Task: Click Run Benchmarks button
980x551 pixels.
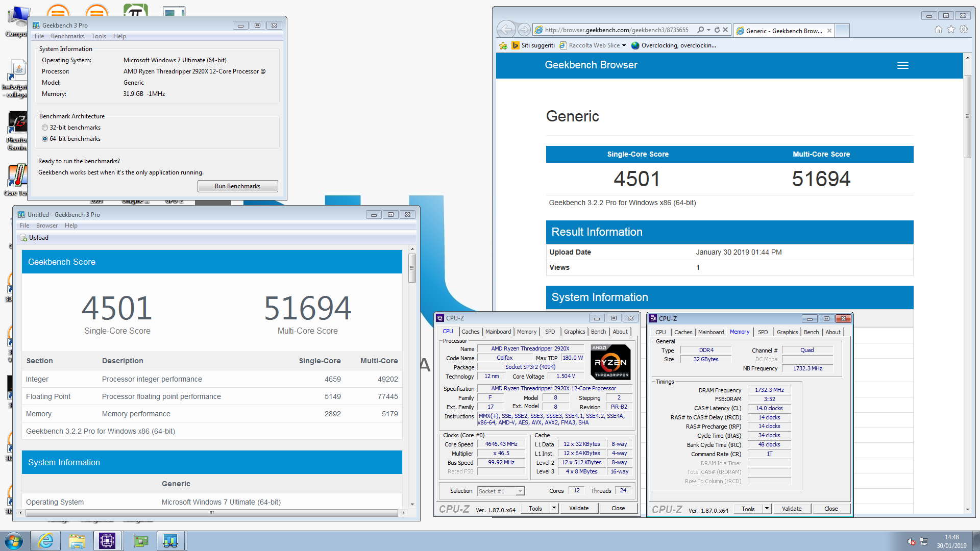Action: click(x=237, y=186)
